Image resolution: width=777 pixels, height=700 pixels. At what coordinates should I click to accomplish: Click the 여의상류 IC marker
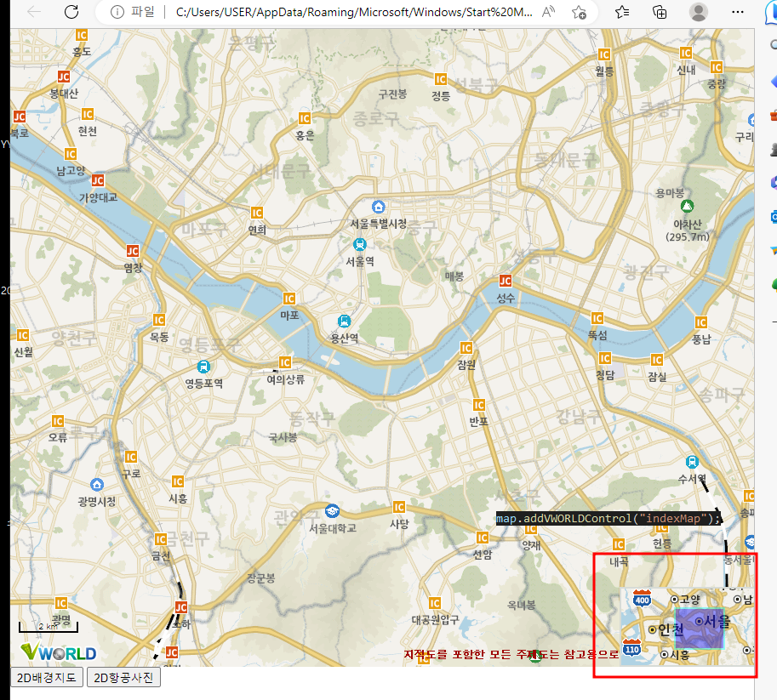285,362
